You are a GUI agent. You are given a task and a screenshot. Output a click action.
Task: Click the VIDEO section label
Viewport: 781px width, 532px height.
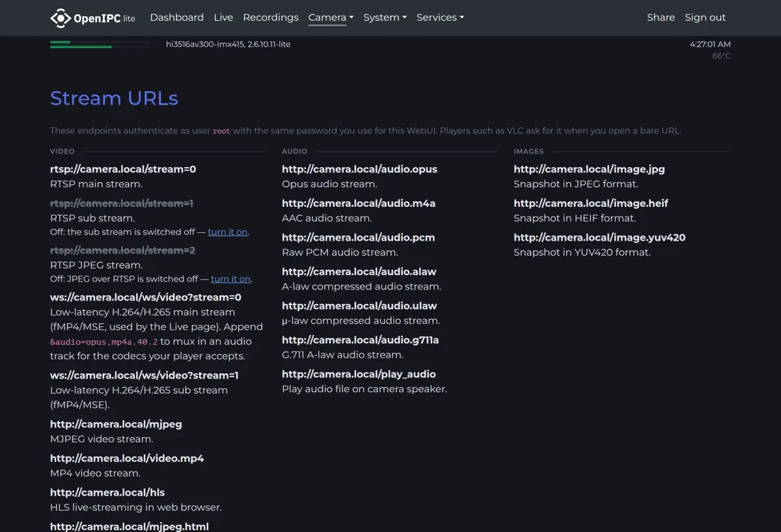62,152
